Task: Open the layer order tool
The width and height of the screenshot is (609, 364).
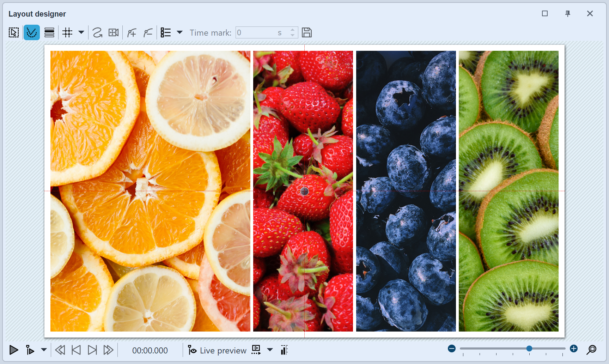Action: 49,32
